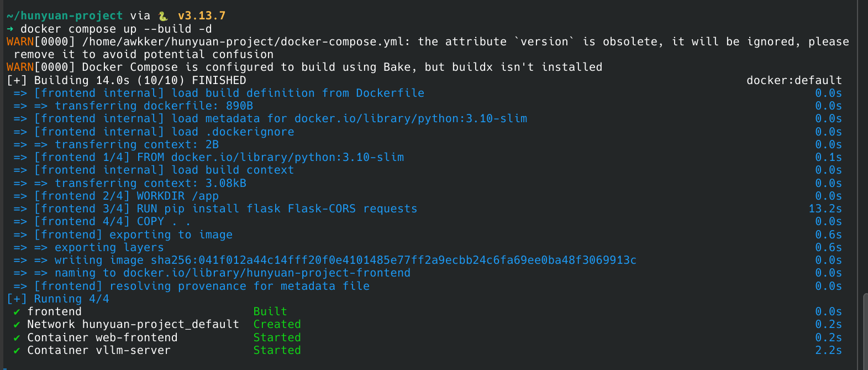
Task: Click the docker:default builder label
Action: 794,81
